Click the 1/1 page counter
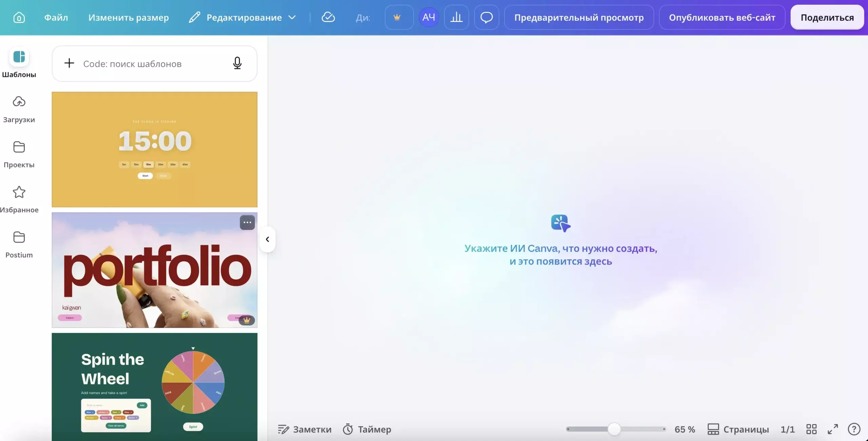The image size is (868, 441). pyautogui.click(x=787, y=429)
